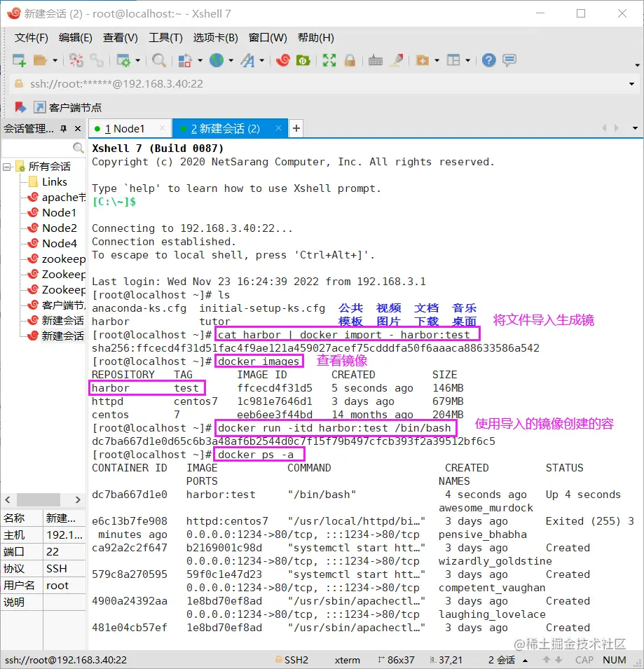This screenshot has width=644, height=669.
Task: Expand the Font dropdown arrow
Action: (261, 60)
